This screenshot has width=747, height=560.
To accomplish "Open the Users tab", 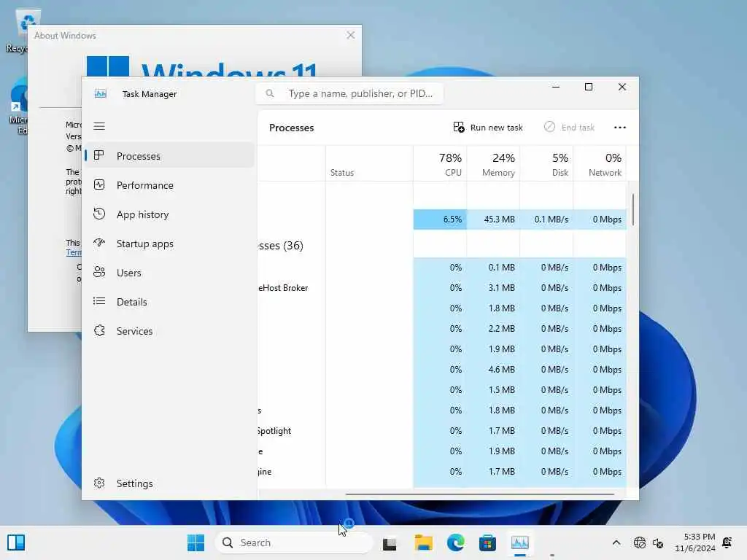I will (x=169, y=273).
